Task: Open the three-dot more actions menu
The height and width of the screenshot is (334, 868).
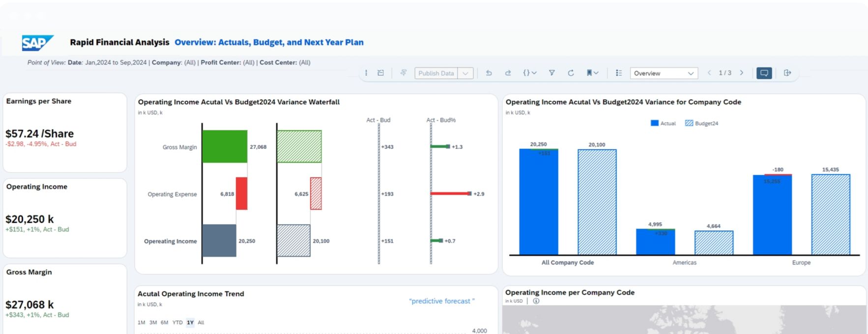Action: (x=366, y=73)
